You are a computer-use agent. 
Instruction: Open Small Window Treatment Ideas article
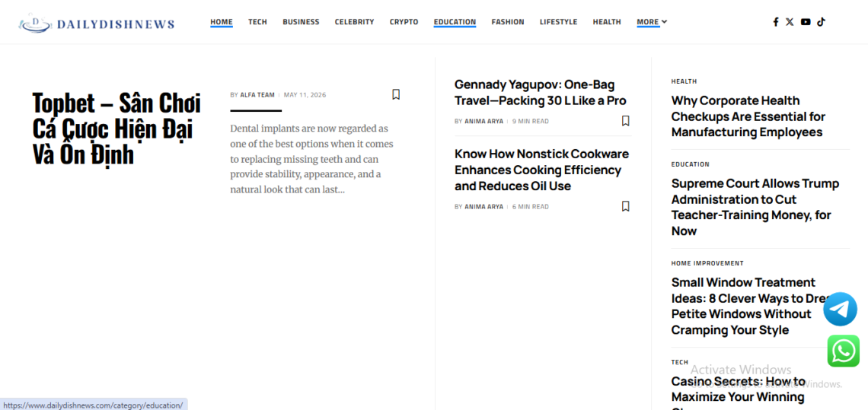(x=753, y=306)
